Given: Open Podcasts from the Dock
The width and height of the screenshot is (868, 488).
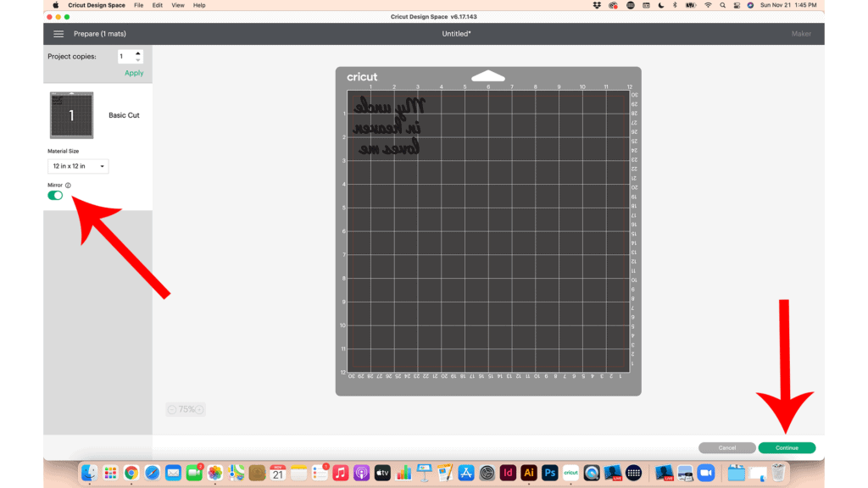Looking at the screenshot, I should [361, 473].
